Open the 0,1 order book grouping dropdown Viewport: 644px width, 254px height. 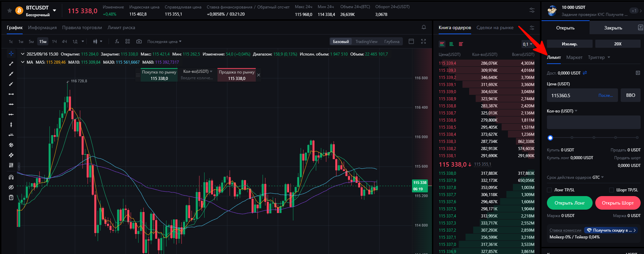528,44
